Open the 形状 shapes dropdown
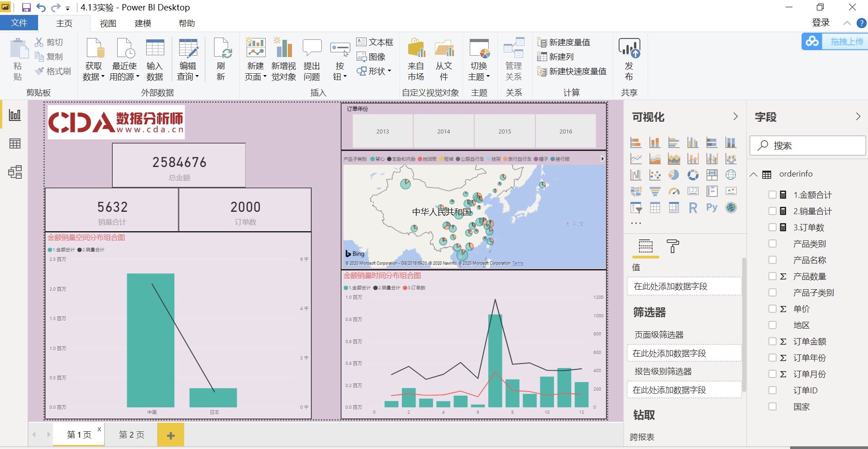Screen dimensions: 868x449 coord(374,71)
